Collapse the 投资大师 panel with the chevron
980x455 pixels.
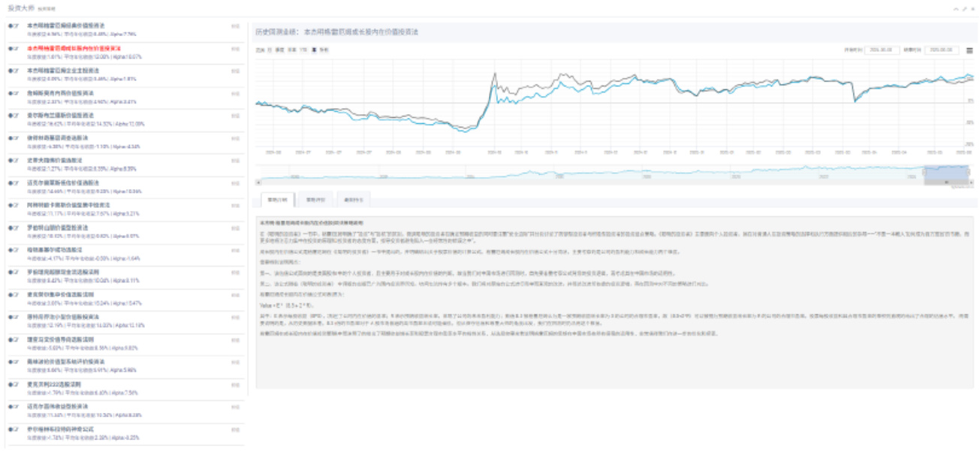coord(956,8)
